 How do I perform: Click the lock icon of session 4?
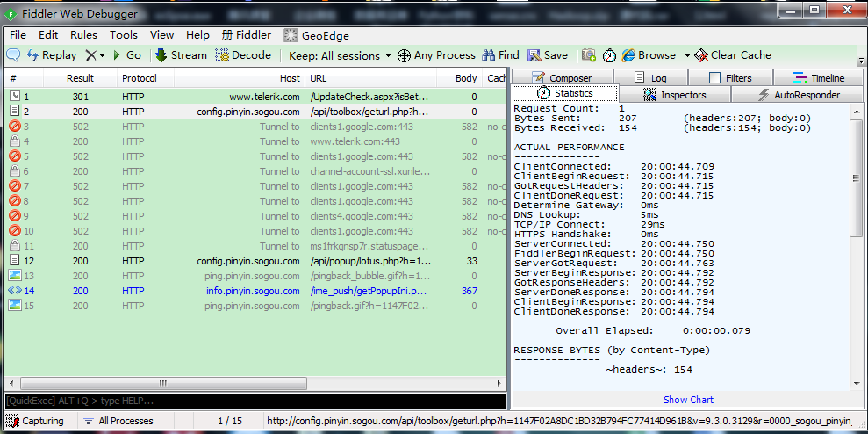click(x=15, y=141)
